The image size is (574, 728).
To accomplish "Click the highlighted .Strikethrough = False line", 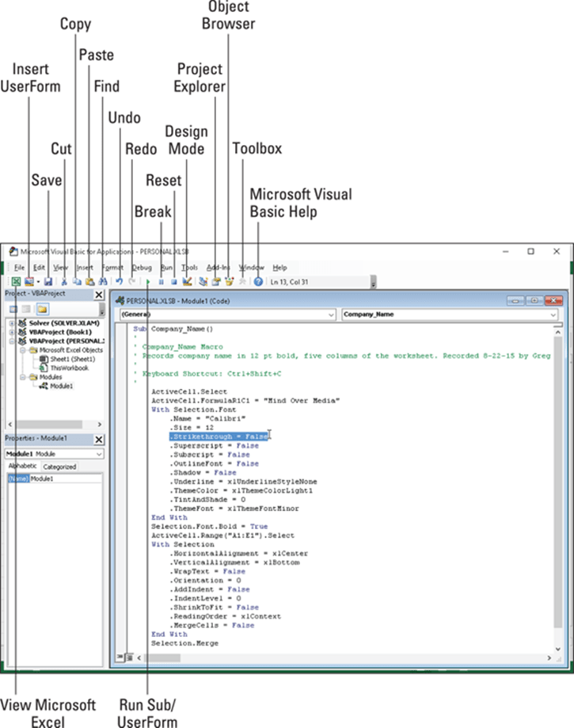I will coord(218,436).
